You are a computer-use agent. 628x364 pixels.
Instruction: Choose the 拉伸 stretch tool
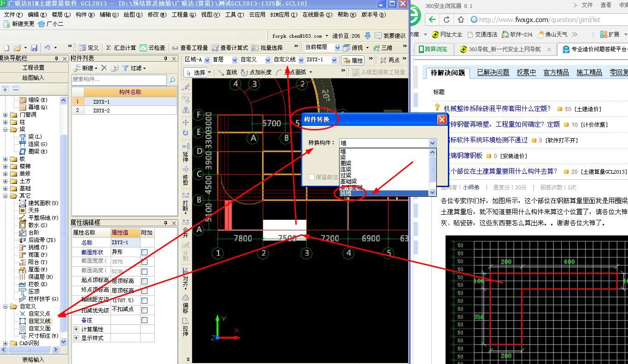pyautogui.click(x=186, y=327)
